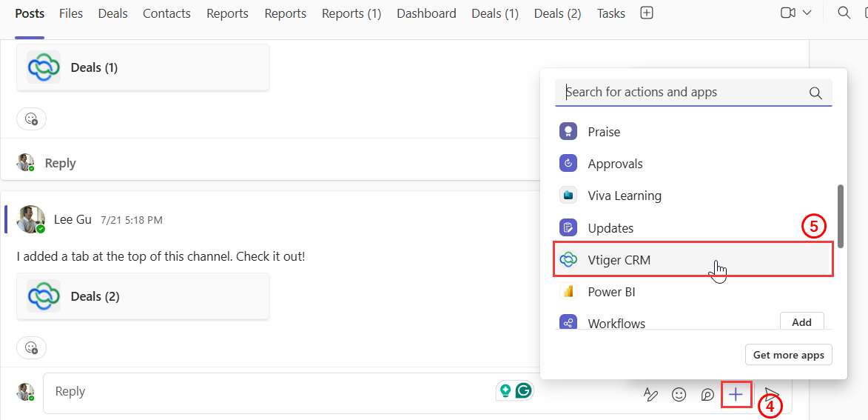This screenshot has width=868, height=420.
Task: Open the emoji picker smiley icon
Action: pyautogui.click(x=679, y=395)
